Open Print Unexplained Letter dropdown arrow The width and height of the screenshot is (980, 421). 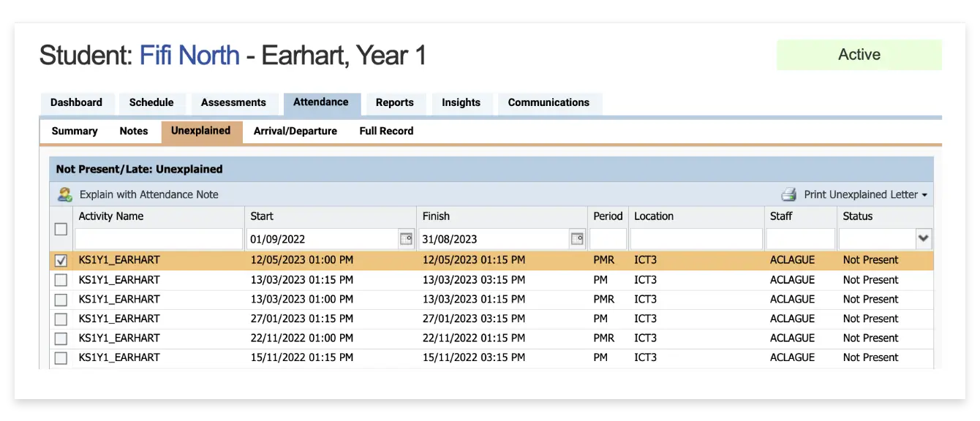pyautogui.click(x=924, y=195)
